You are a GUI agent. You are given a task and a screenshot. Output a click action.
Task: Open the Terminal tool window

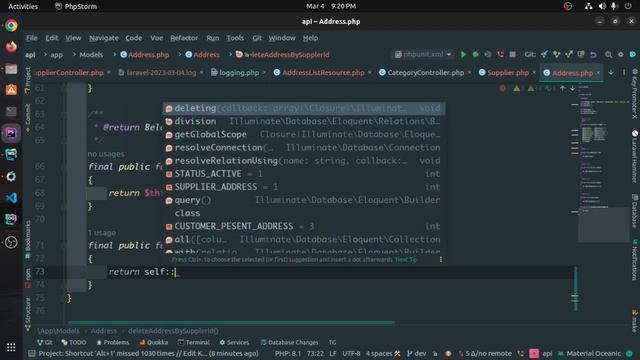(194, 342)
